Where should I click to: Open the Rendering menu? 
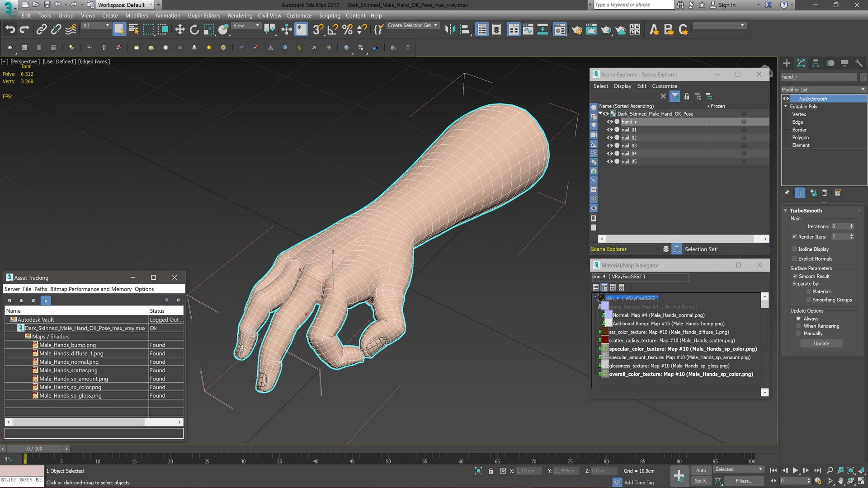240,15
